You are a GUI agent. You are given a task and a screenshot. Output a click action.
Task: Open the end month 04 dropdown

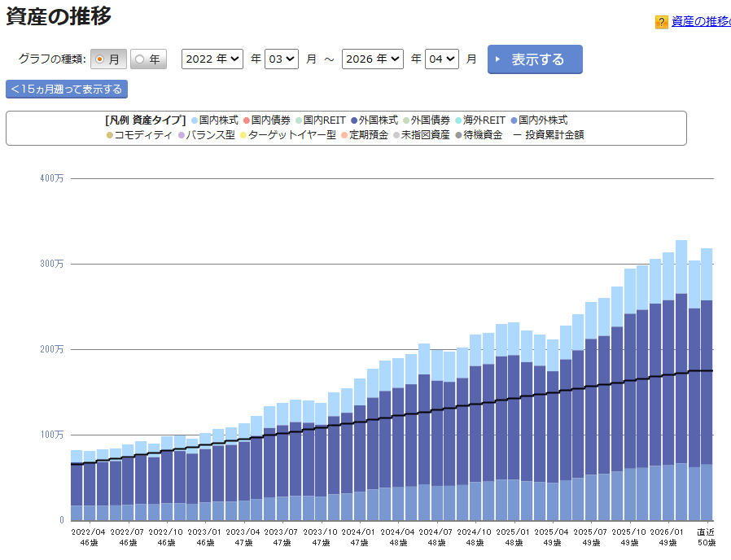click(441, 58)
